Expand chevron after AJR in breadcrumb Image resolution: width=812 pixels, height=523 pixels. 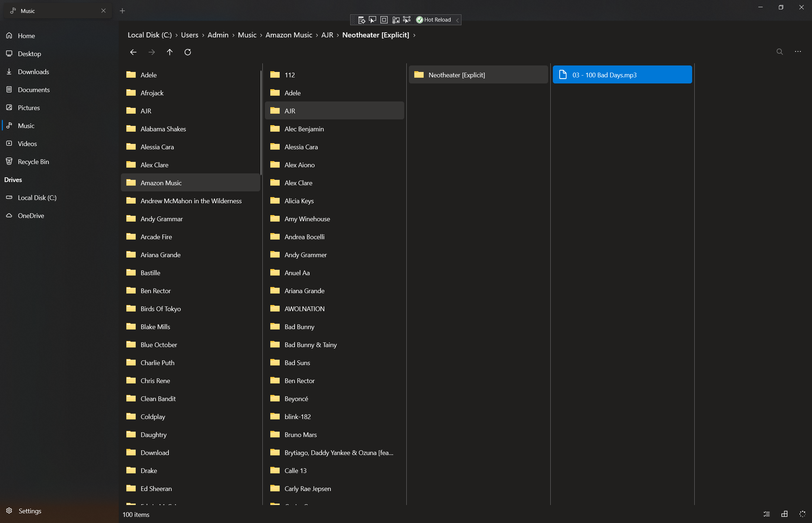click(338, 35)
